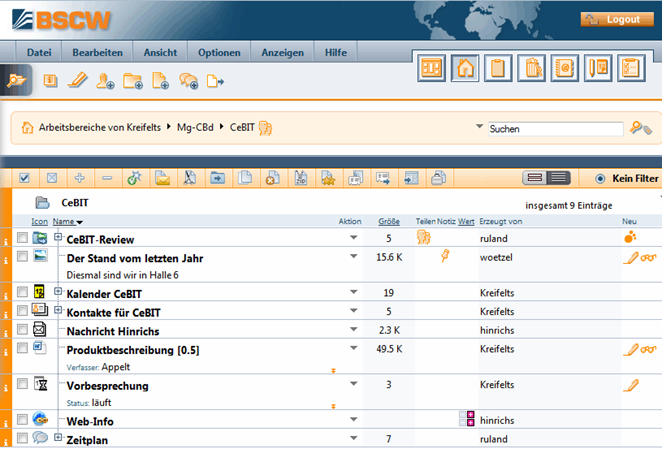Click the rate with stars icon
This screenshot has width=662, height=449.
click(328, 178)
